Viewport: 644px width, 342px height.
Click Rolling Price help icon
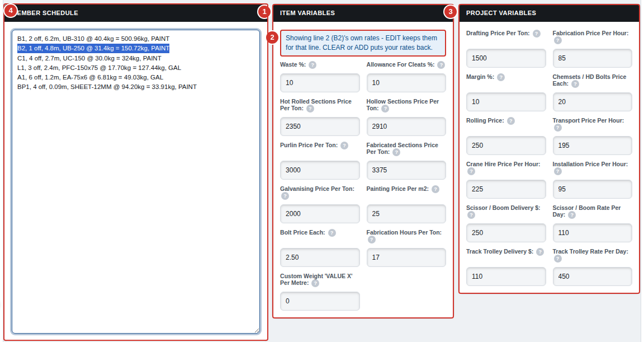[510, 121]
